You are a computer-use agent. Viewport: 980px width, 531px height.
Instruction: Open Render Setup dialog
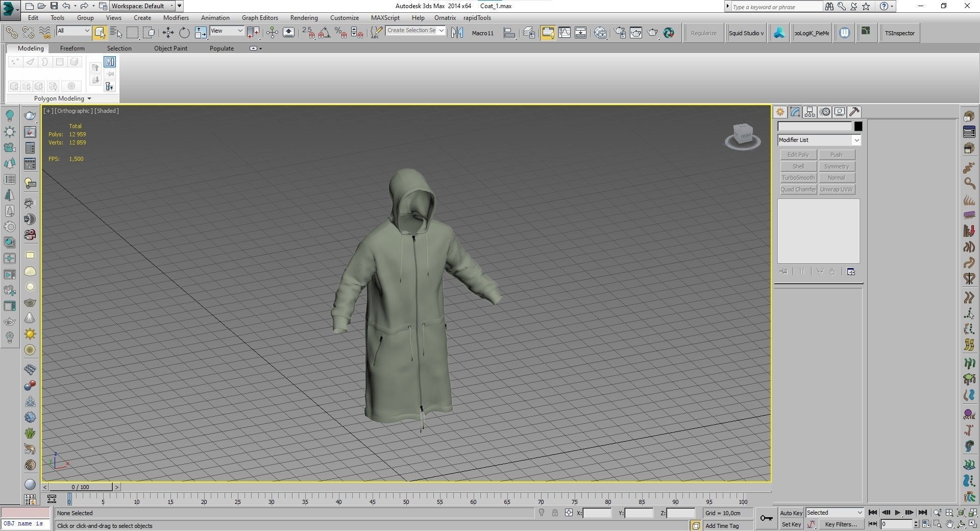(x=620, y=33)
